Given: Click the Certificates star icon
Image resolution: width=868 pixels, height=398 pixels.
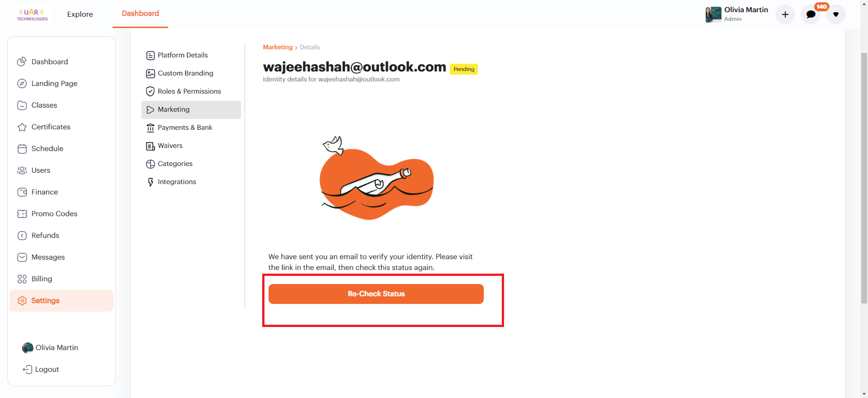Looking at the screenshot, I should (x=22, y=127).
